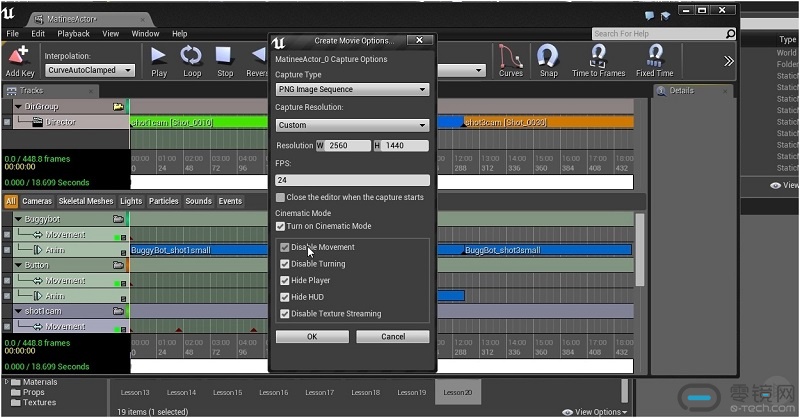
Task: Select the Cameras filter tab
Action: tap(37, 201)
